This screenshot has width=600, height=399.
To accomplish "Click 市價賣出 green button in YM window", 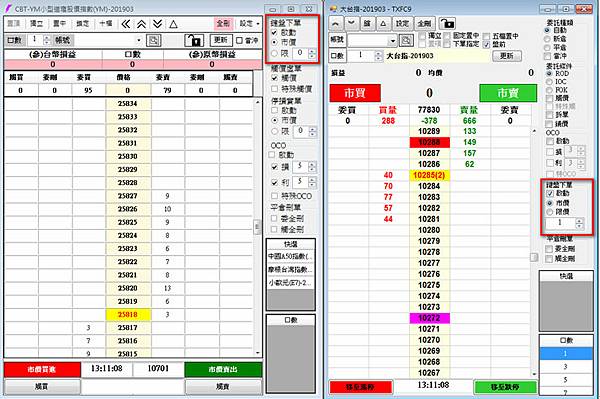I will (x=223, y=370).
